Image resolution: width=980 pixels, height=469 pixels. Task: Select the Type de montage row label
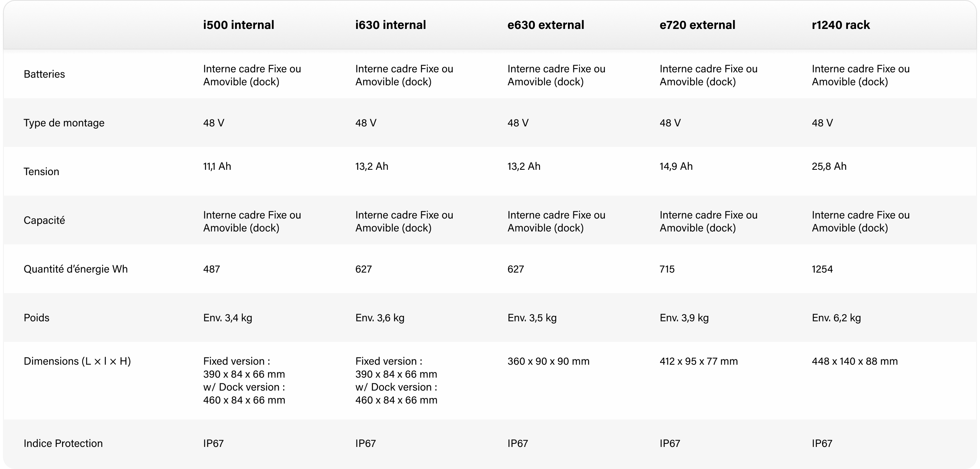tap(64, 123)
